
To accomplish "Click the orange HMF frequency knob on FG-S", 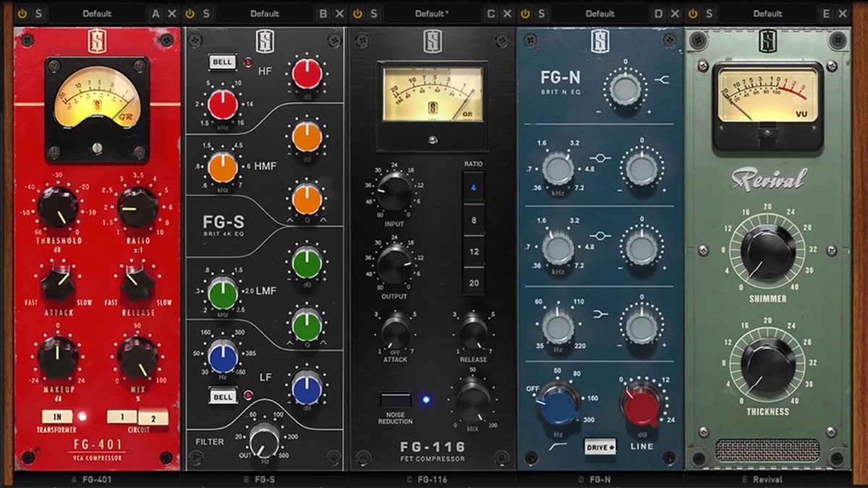I will pyautogui.click(x=223, y=168).
